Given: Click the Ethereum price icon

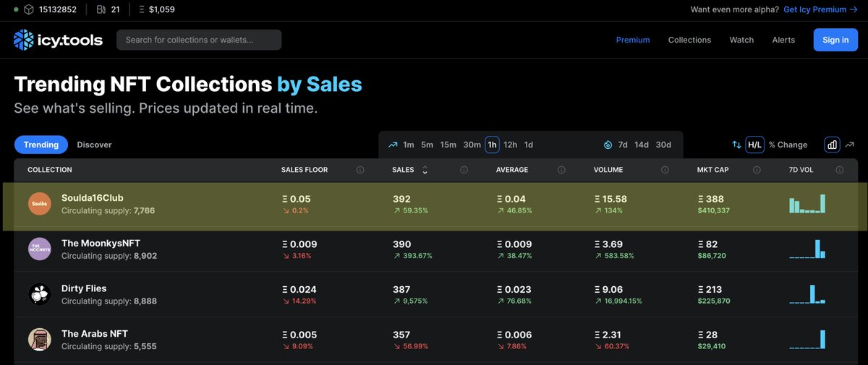Looking at the screenshot, I should 141,10.
